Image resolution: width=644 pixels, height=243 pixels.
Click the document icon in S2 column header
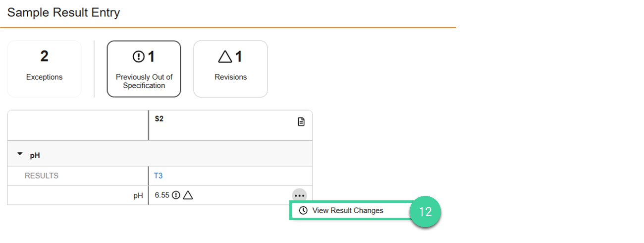(x=301, y=121)
